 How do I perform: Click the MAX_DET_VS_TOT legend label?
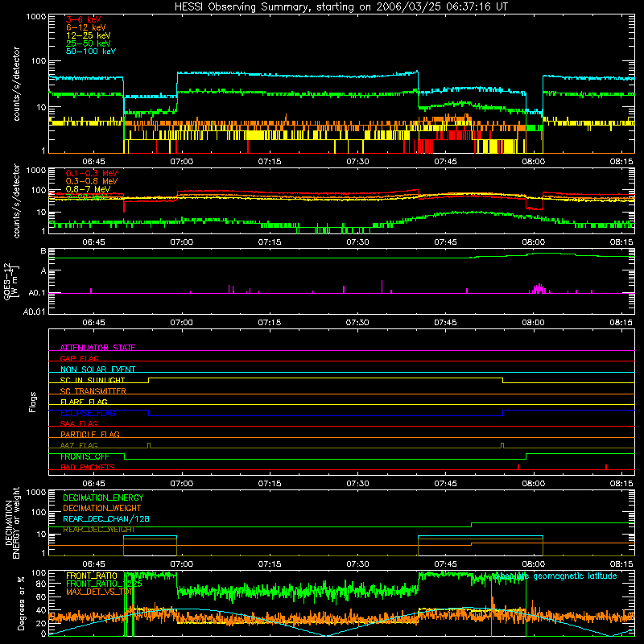point(99,592)
